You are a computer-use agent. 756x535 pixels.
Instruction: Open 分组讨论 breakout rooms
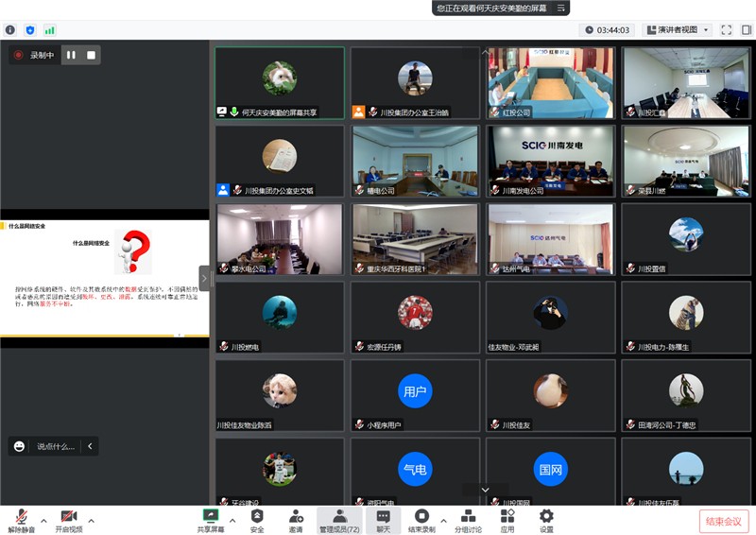pos(468,516)
